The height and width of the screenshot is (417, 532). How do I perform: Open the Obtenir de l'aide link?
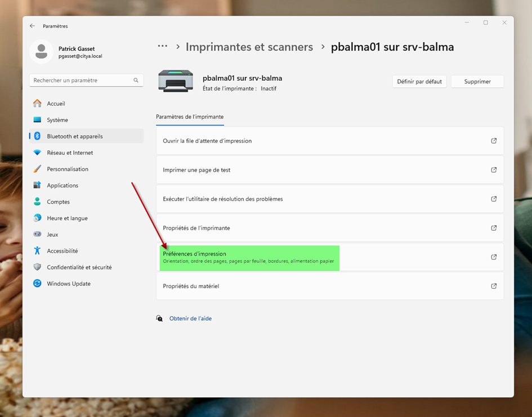(x=190, y=319)
